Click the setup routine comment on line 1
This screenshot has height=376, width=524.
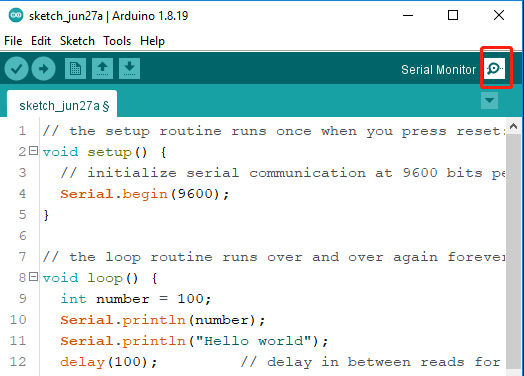273,131
